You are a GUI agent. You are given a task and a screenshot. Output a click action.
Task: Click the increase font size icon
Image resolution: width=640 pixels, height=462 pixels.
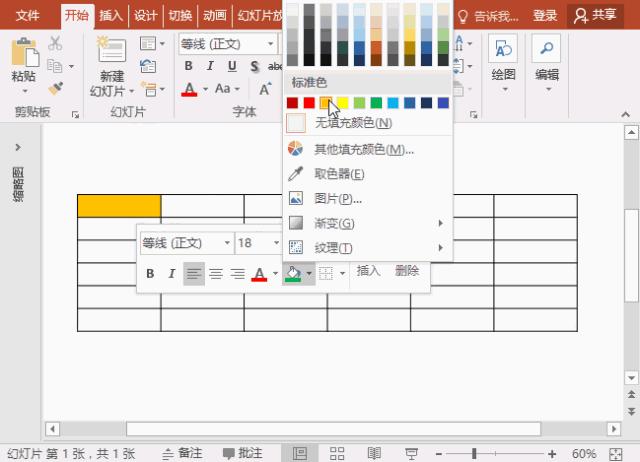pyautogui.click(x=265, y=89)
